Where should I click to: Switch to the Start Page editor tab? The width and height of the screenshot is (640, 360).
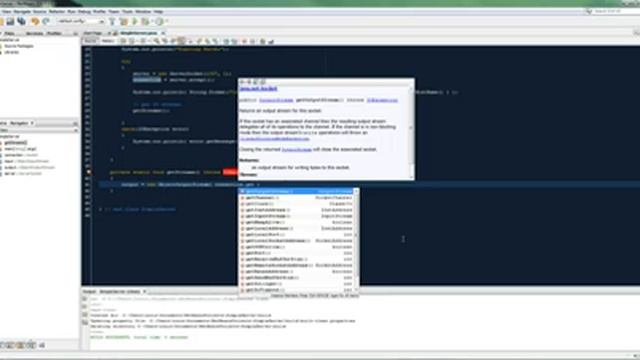click(x=93, y=33)
